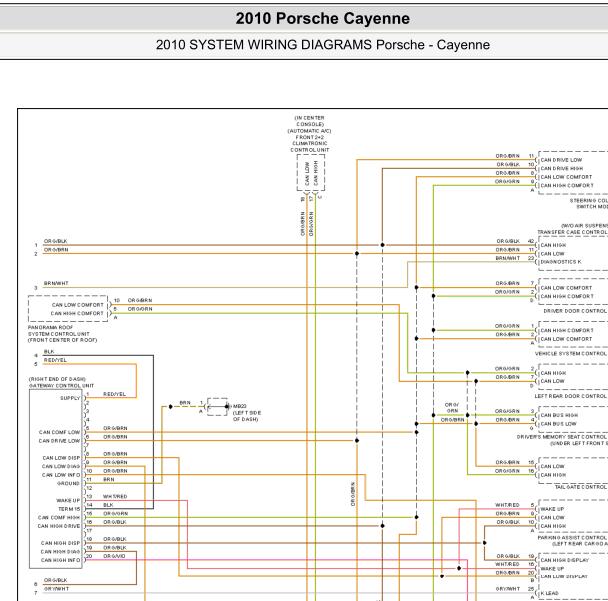Click the "CAN DRIVE HIGH" connector label
This screenshot has width=608, height=601.
(x=561, y=169)
